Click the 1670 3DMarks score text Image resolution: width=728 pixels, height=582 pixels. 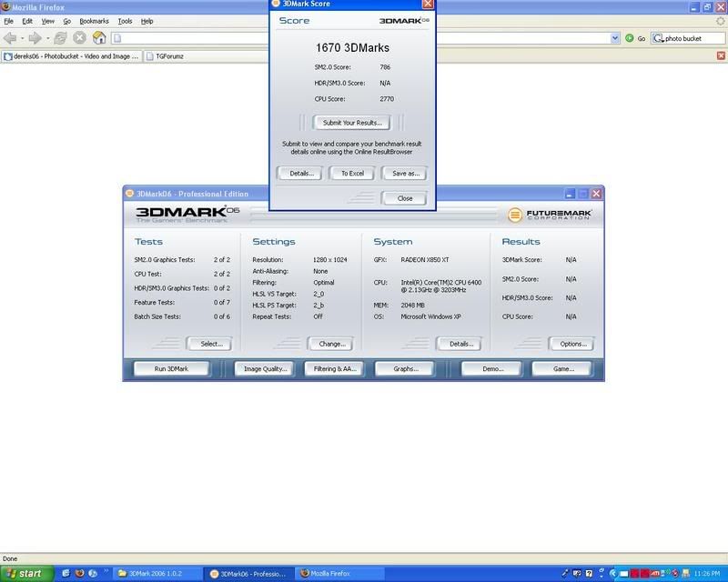352,48
